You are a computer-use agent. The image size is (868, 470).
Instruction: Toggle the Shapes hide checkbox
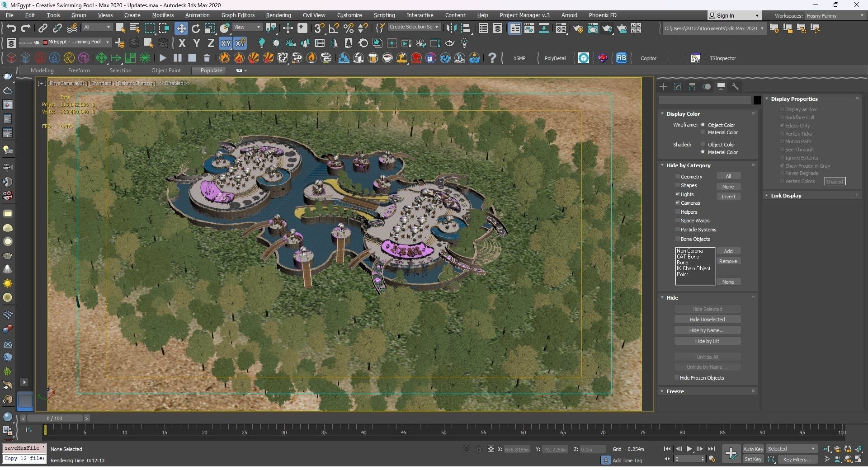(x=678, y=185)
